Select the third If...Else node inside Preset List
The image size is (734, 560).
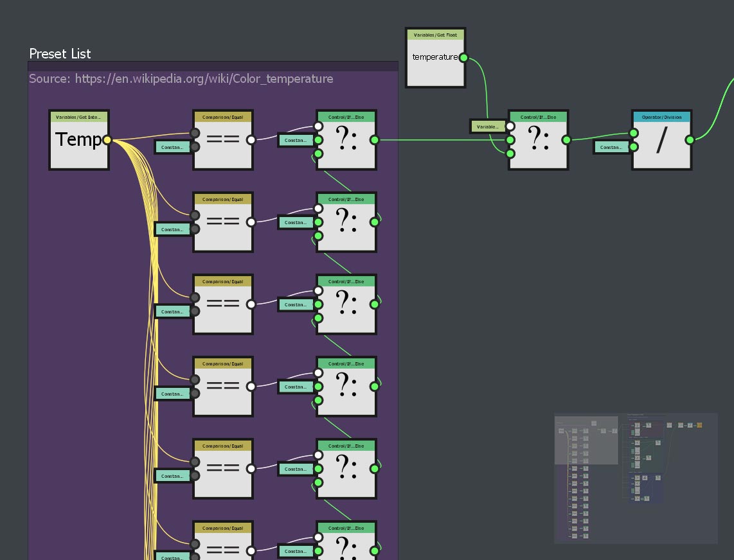click(x=346, y=304)
